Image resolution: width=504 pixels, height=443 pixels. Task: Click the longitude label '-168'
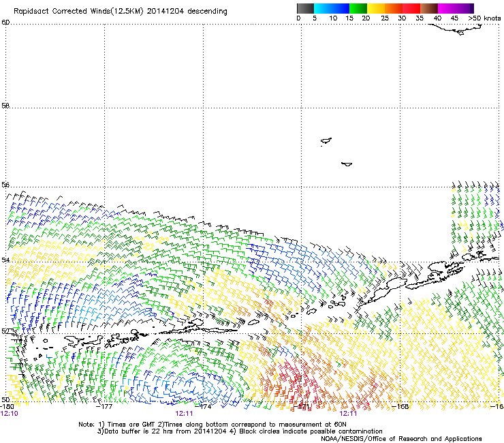(400, 406)
